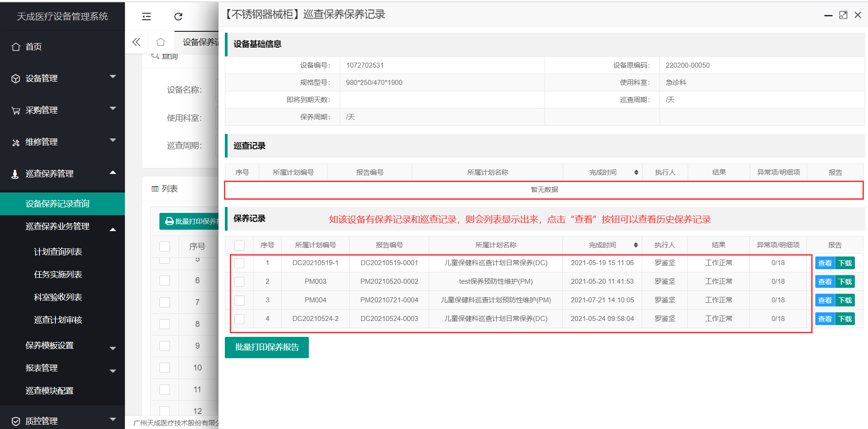Image resolution: width=868 pixels, height=429 pixels.
Task: Expand the 报表管理 submenu arrow
Action: pyautogui.click(x=113, y=371)
